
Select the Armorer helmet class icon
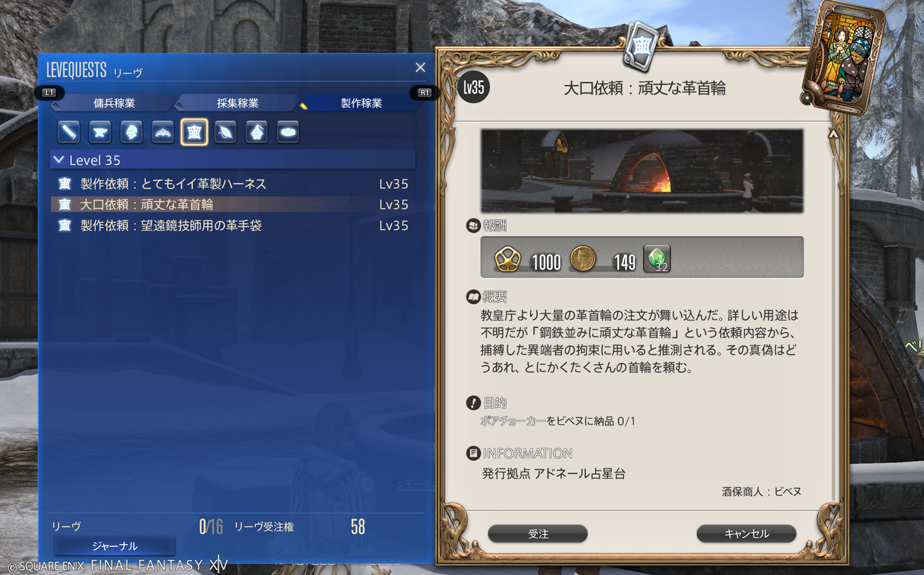(x=131, y=132)
